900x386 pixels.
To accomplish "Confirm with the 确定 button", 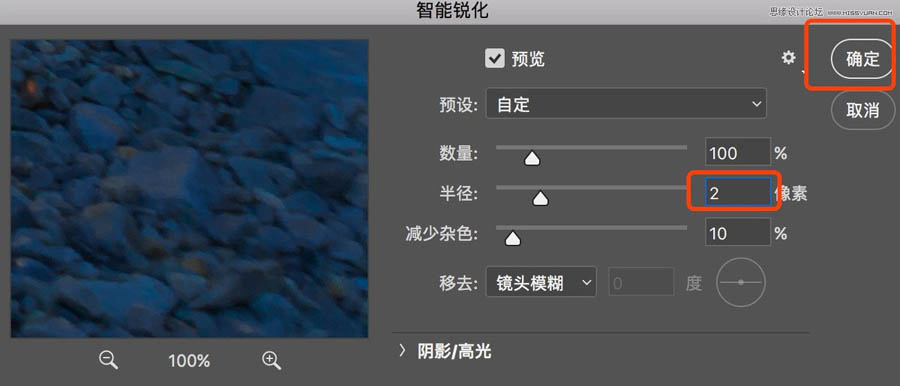I will pos(863,59).
